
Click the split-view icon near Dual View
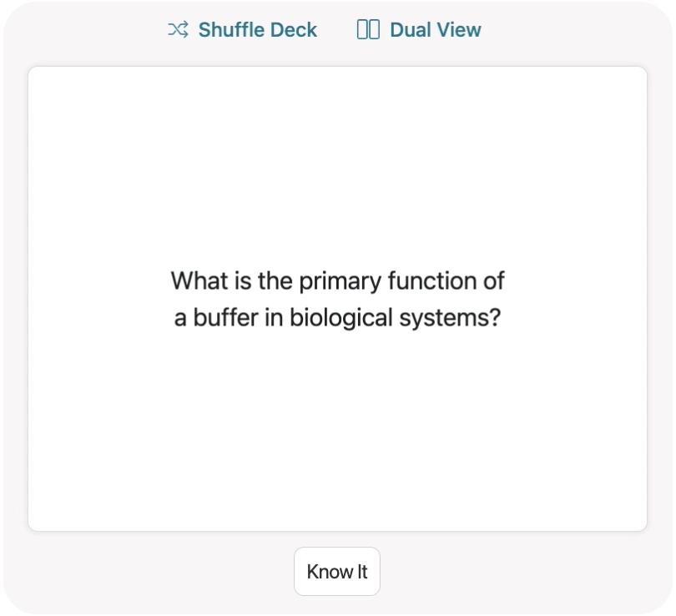pos(368,29)
